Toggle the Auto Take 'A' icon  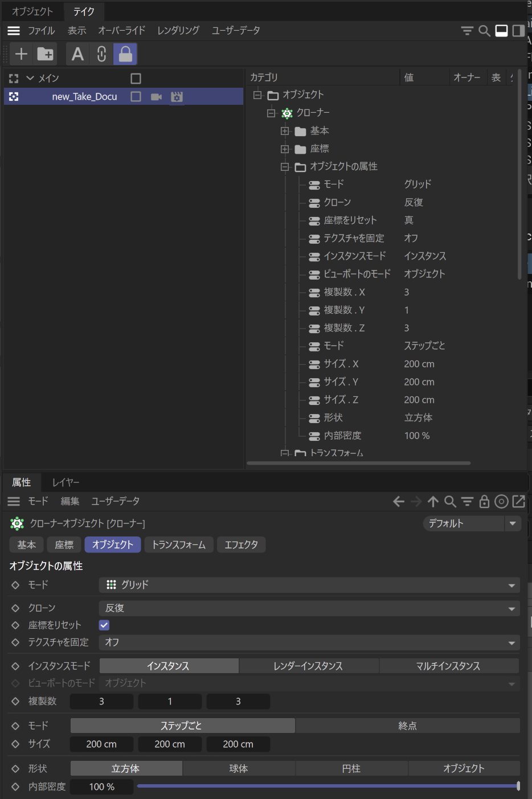77,54
